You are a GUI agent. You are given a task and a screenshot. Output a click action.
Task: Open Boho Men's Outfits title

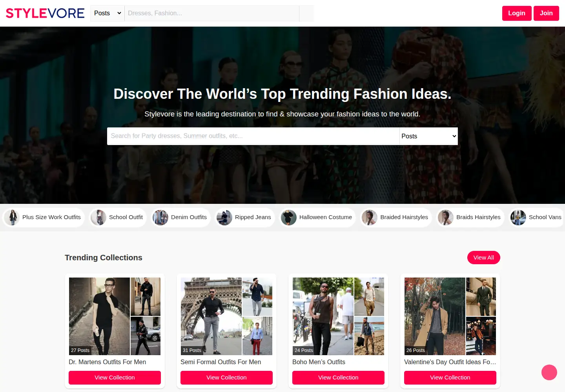click(319, 362)
